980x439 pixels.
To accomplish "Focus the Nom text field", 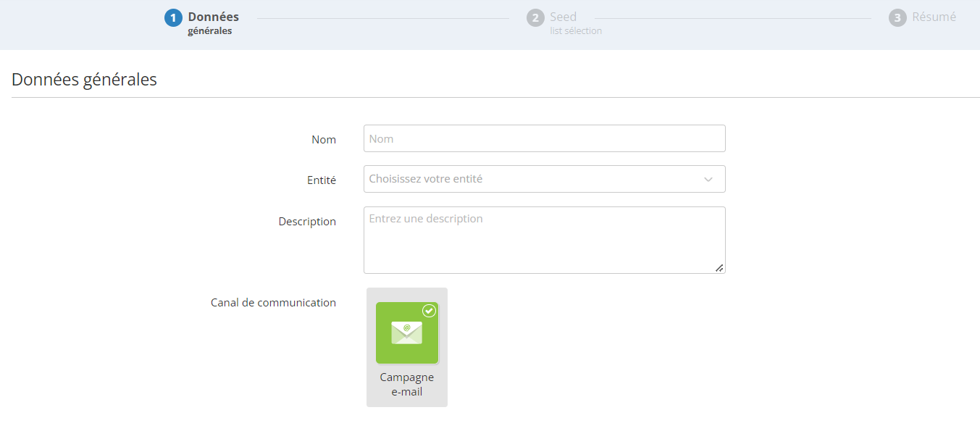I will coord(544,138).
